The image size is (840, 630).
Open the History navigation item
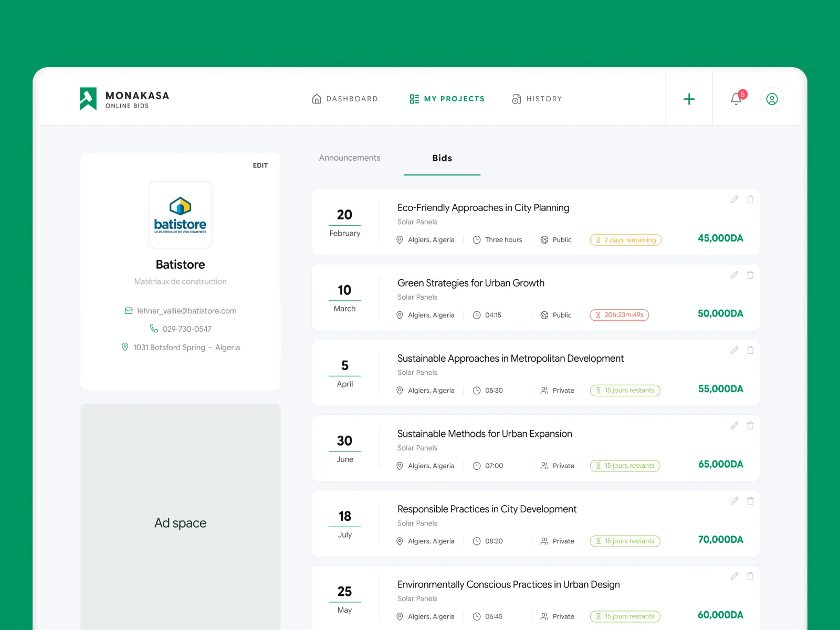point(537,99)
